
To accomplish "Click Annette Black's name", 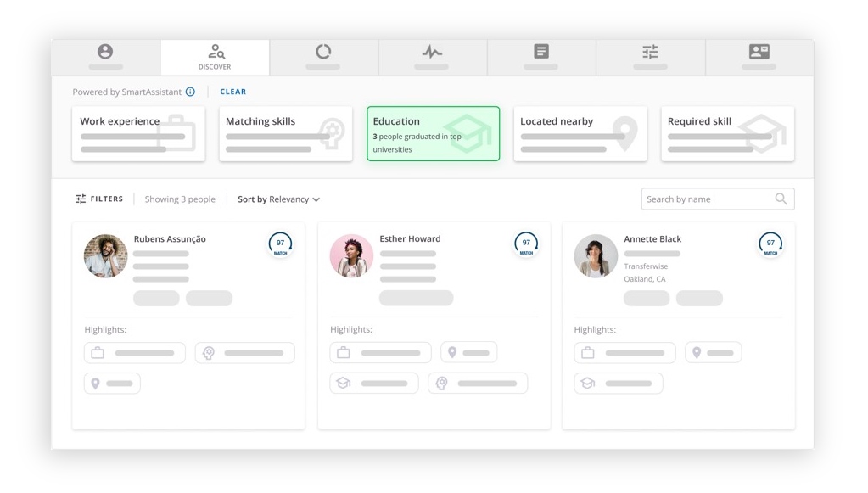I will pyautogui.click(x=652, y=239).
